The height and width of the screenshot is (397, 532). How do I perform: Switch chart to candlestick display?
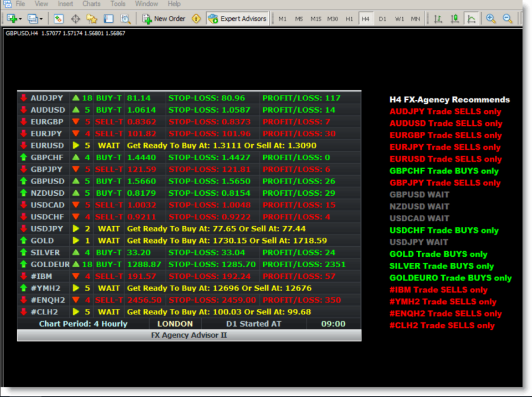point(454,18)
